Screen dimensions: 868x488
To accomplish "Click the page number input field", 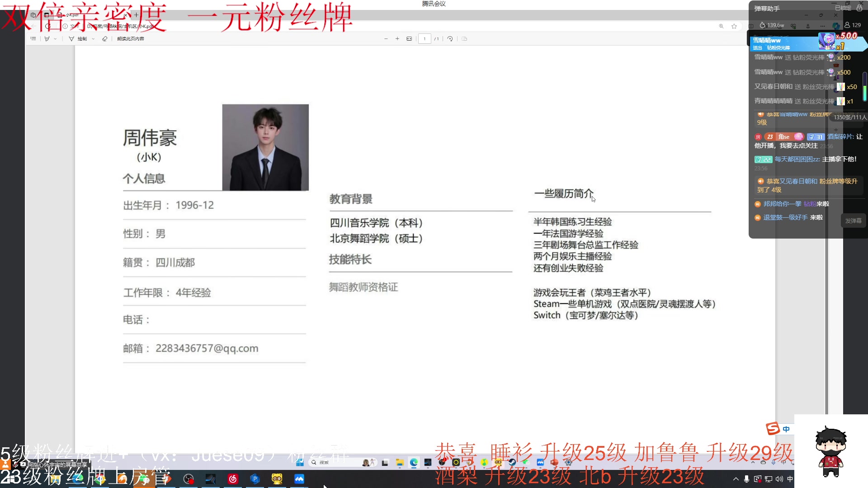I will click(425, 39).
